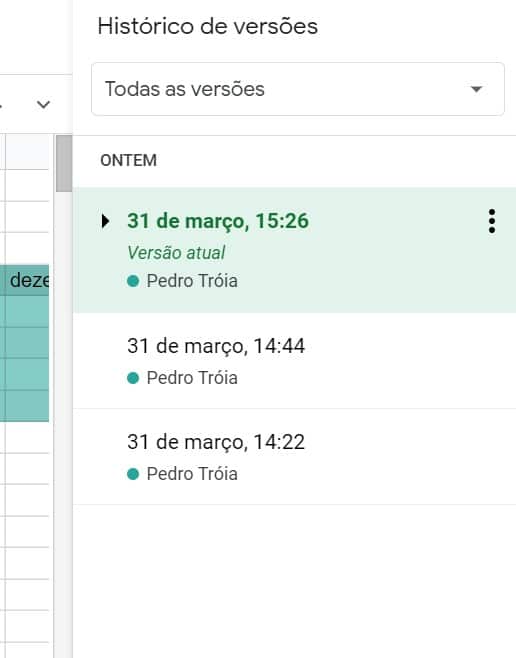Click teal dot beside Pedro Tróia at 14:22
The height and width of the screenshot is (658, 516).
(x=133, y=474)
